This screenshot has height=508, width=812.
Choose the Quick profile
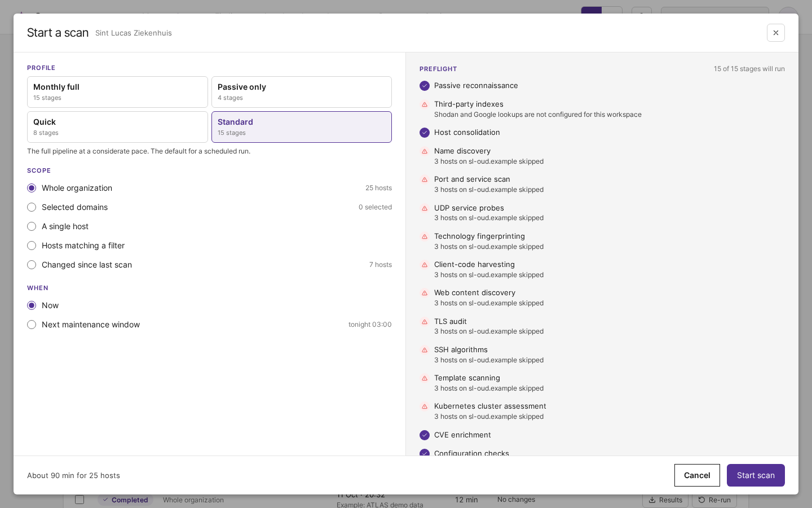[x=117, y=127]
